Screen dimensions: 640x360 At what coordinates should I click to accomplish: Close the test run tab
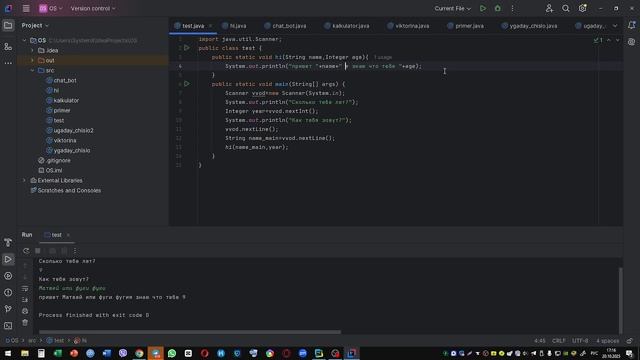tap(68, 235)
